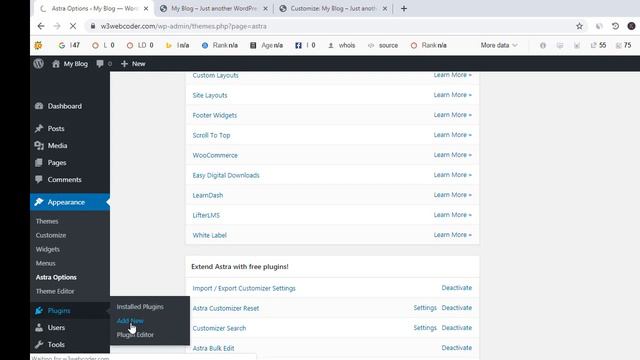
Task: Deactivate Astra Customizer Reset plugin
Action: pyautogui.click(x=456, y=308)
